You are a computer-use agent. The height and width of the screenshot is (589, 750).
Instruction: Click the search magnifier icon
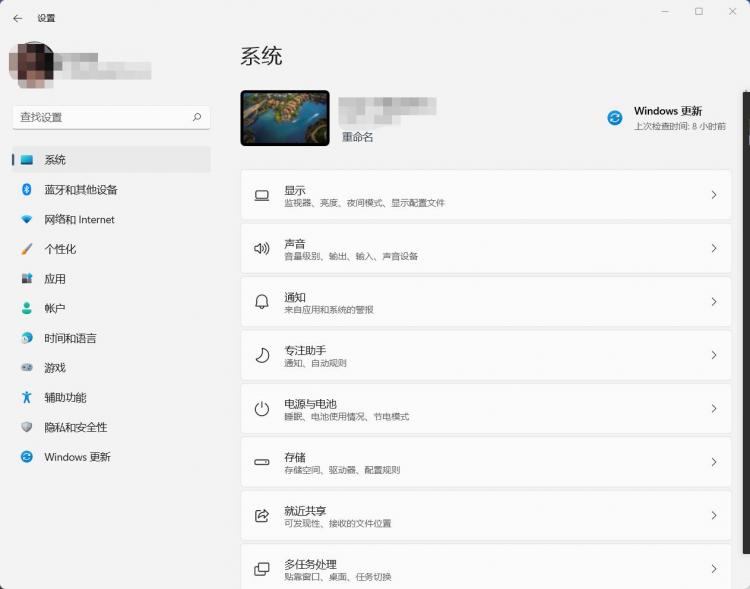[197, 117]
